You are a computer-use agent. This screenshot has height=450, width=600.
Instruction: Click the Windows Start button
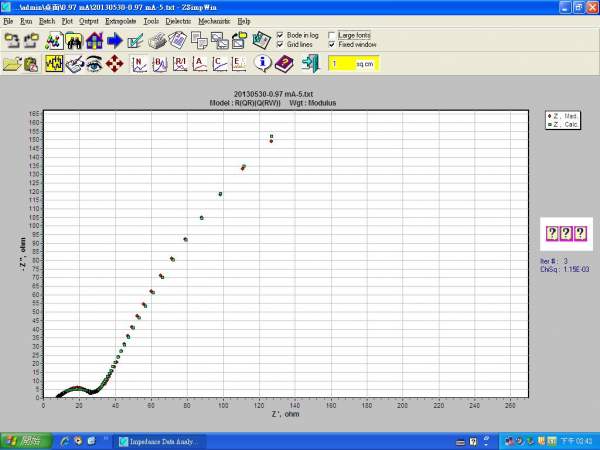pos(26,440)
